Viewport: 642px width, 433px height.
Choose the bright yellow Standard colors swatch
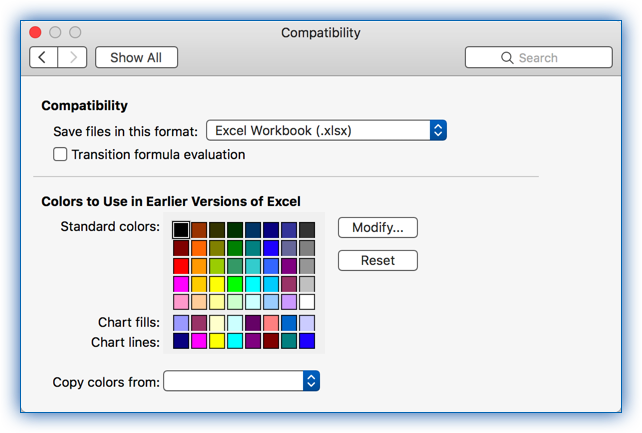coord(217,284)
